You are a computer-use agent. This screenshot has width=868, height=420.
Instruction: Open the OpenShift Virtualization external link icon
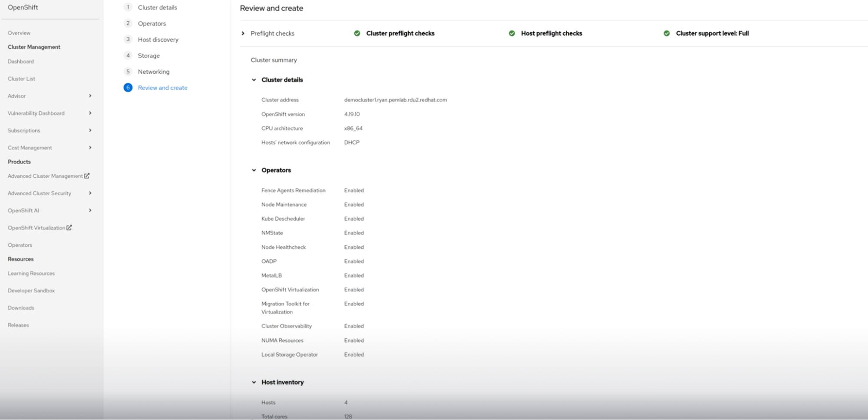[69, 227]
